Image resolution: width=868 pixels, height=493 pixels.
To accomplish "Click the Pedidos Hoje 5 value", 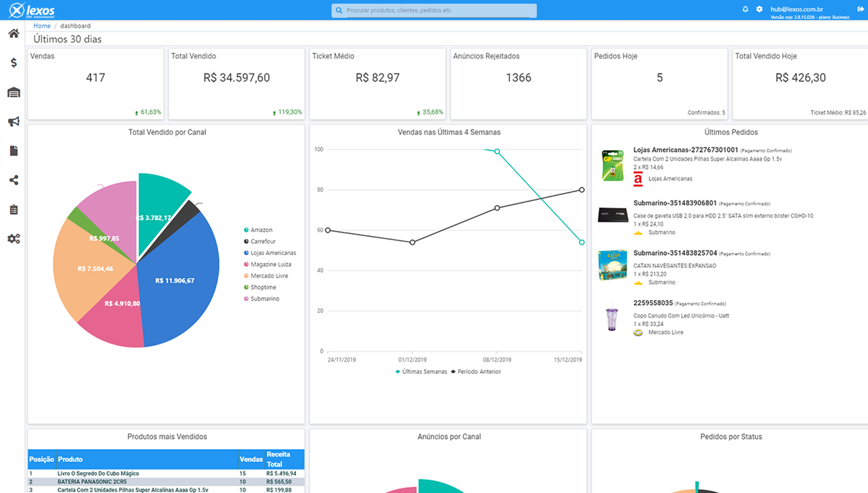I will point(660,78).
